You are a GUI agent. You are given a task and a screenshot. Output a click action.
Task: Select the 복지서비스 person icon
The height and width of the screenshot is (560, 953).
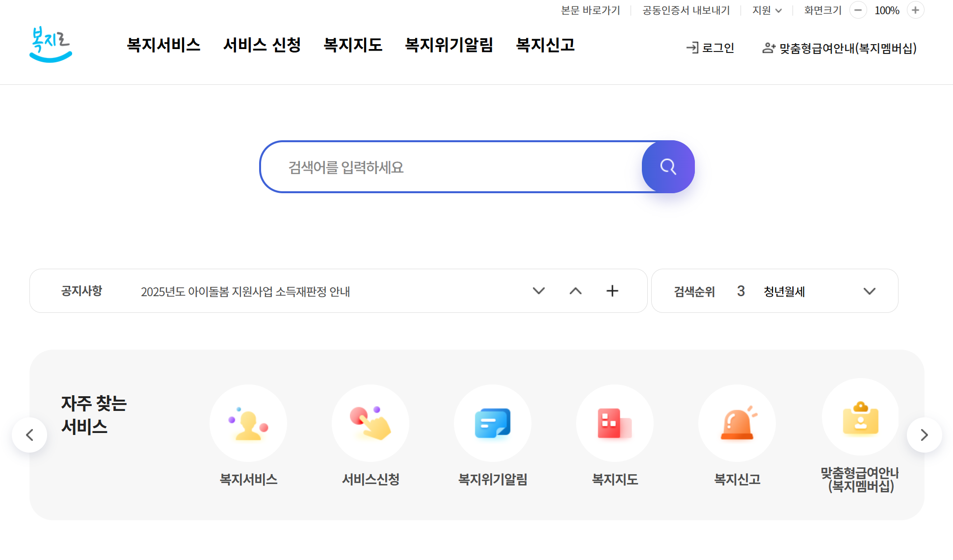(248, 423)
